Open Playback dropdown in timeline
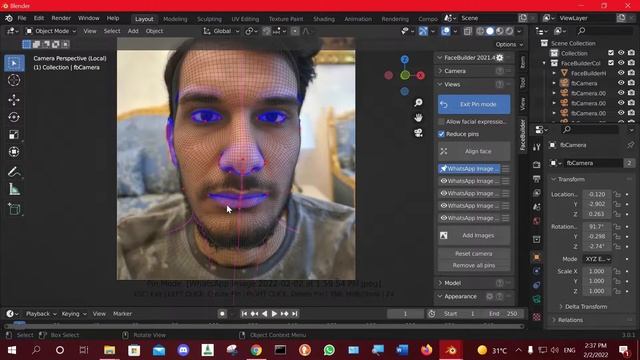The height and width of the screenshot is (360, 640). point(41,314)
